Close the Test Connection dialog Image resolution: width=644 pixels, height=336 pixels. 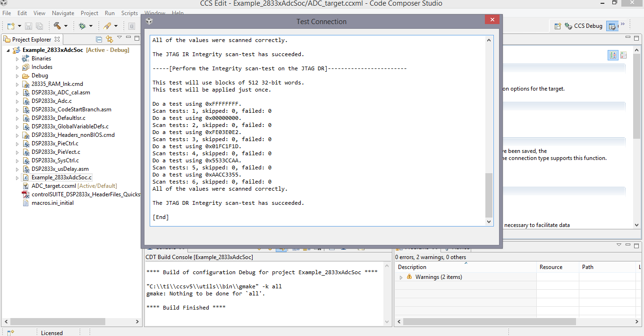coord(492,19)
